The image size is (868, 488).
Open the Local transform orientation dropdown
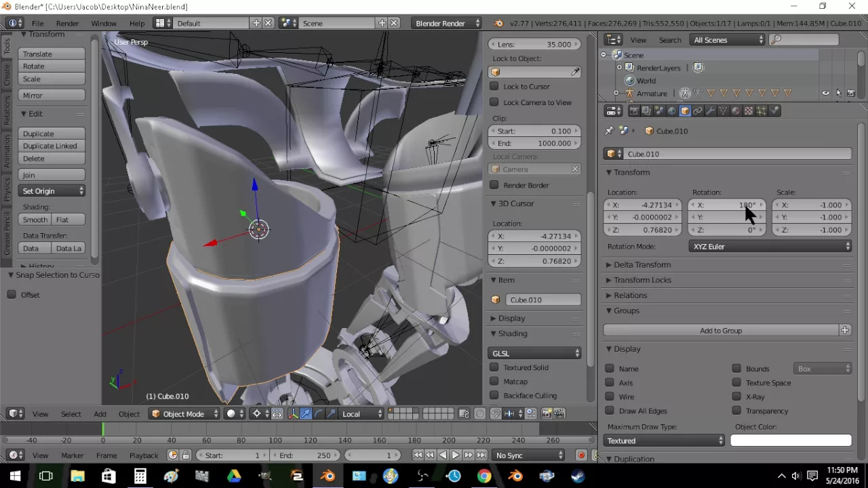361,413
